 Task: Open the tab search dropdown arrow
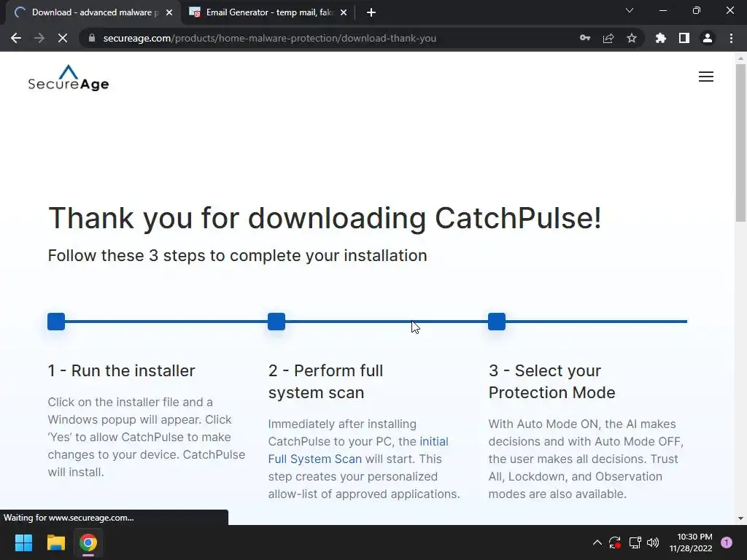630,10
